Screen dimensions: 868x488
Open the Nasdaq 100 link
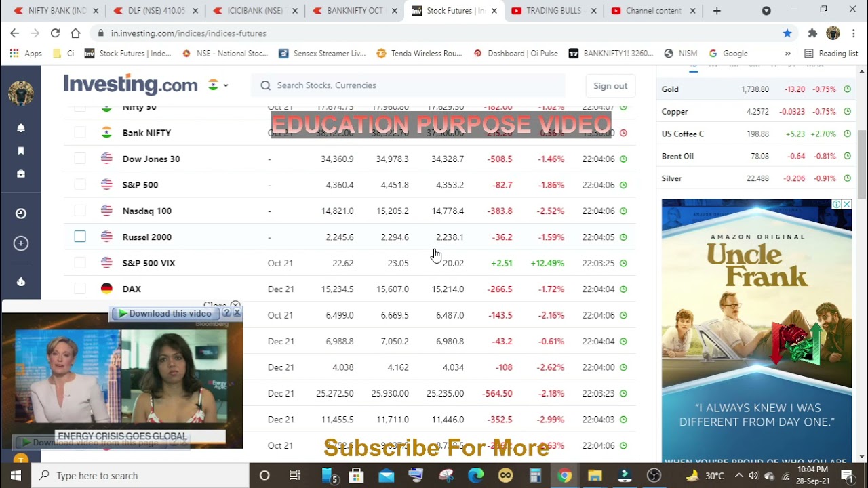(147, 211)
